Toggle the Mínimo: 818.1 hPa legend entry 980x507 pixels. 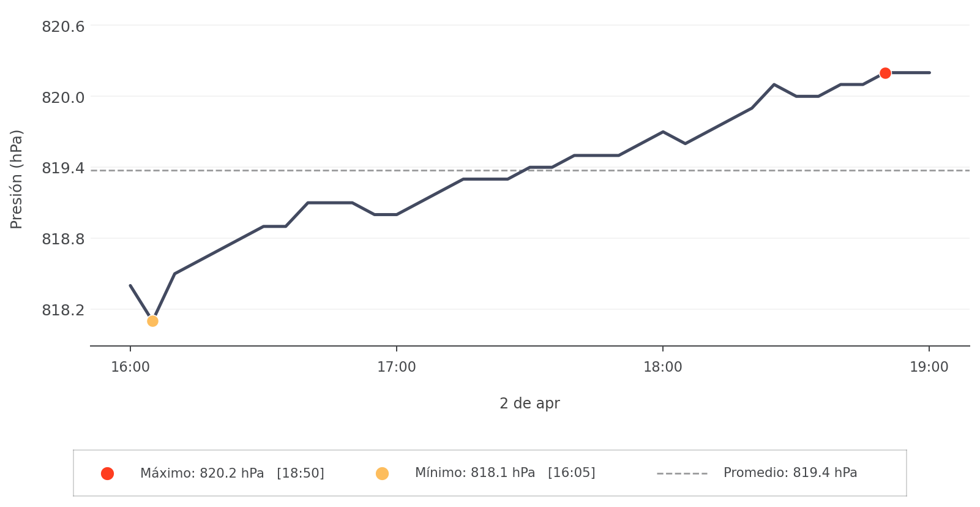(x=504, y=473)
